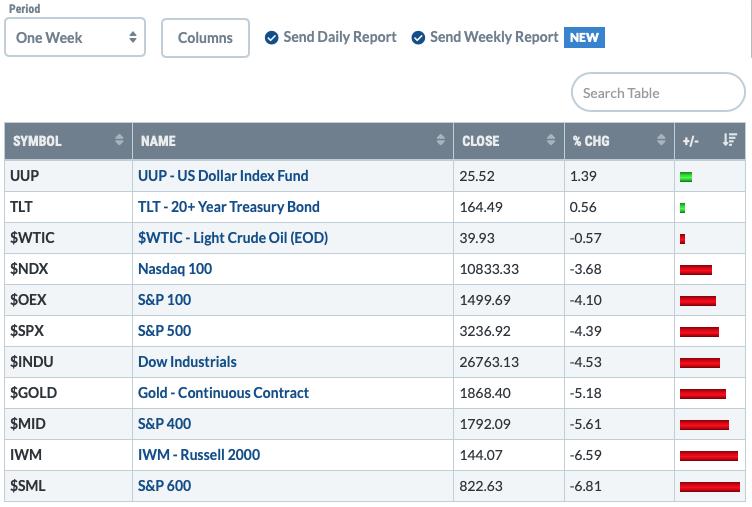Click the close value 144.07
The width and height of the screenshot is (752, 507).
coord(481,455)
